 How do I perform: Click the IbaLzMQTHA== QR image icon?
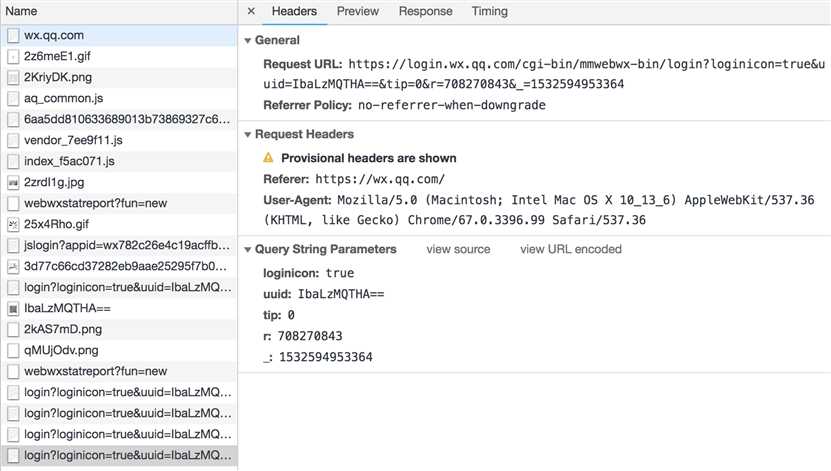[x=13, y=309]
